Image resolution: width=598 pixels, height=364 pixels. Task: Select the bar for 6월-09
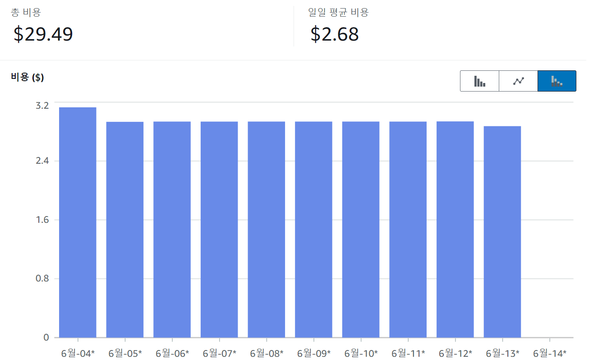tap(313, 230)
